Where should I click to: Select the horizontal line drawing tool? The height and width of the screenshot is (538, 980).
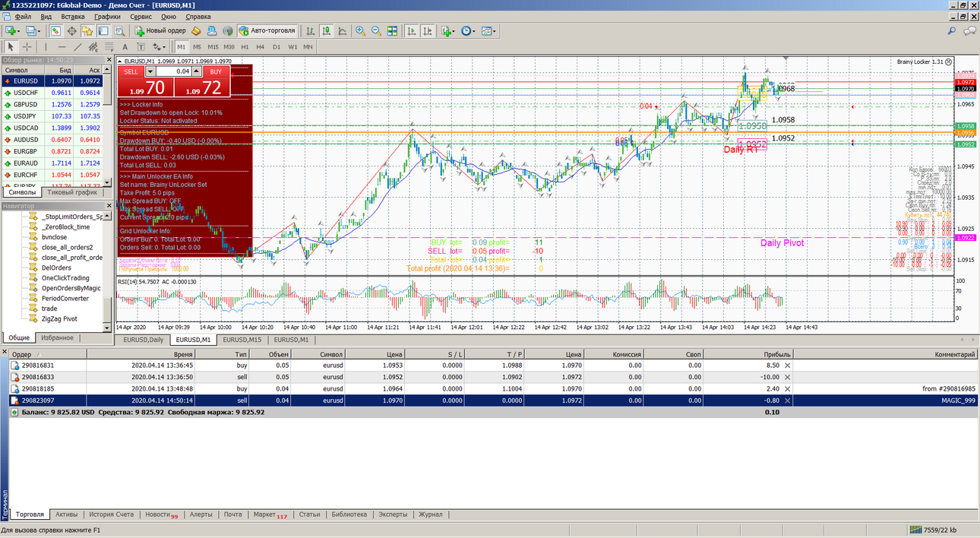tap(62, 47)
